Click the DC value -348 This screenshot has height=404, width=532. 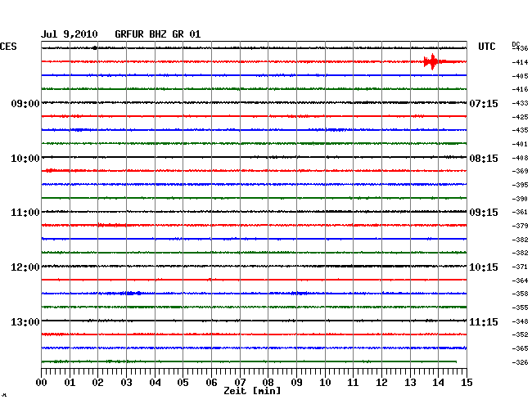[x=520, y=321]
